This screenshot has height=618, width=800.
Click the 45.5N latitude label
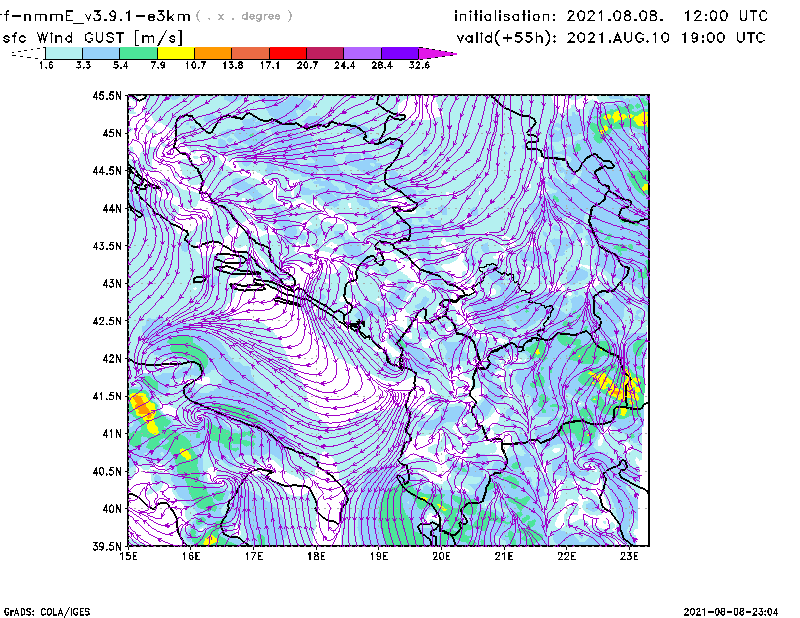[x=108, y=95]
